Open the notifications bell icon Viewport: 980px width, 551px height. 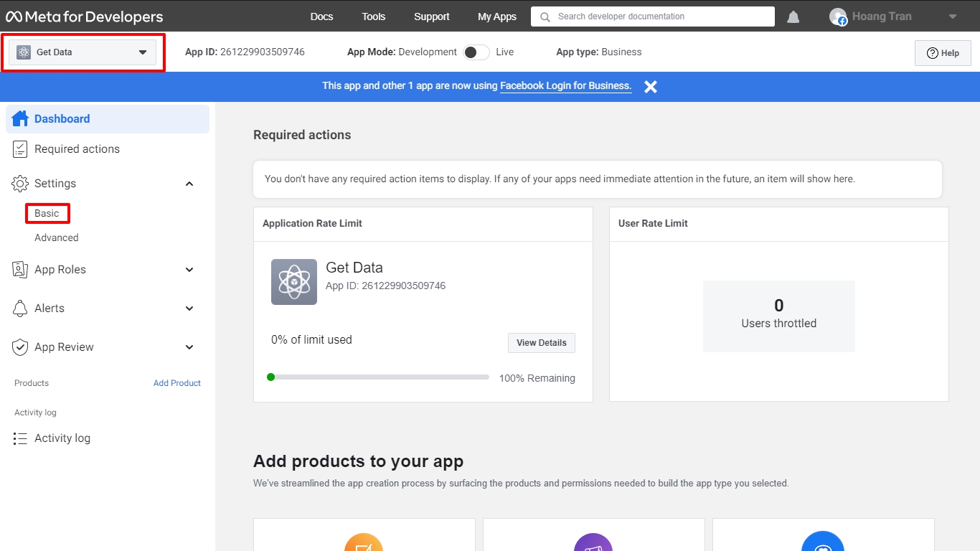click(x=793, y=17)
